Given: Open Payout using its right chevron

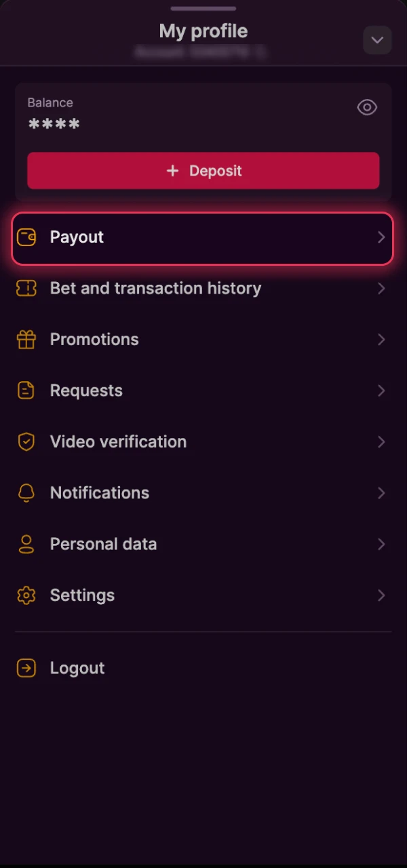Looking at the screenshot, I should pos(381,237).
